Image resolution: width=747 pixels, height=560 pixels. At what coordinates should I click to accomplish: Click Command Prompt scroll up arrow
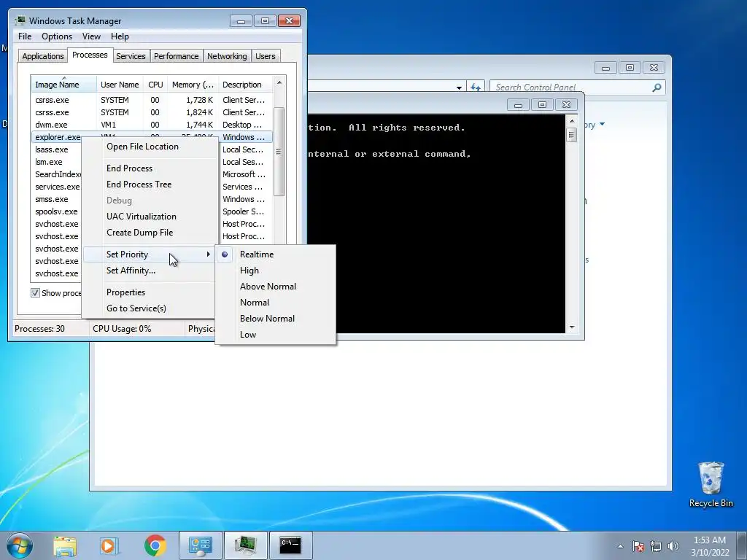(x=572, y=121)
